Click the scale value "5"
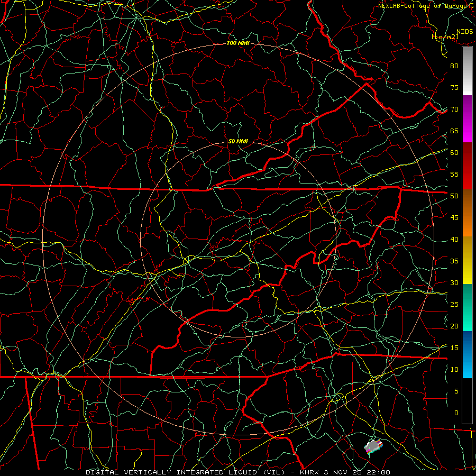This screenshot has width=476, height=476. pos(456,391)
